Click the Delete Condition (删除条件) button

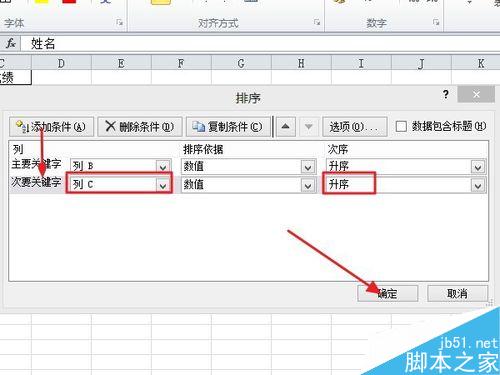[x=140, y=127]
